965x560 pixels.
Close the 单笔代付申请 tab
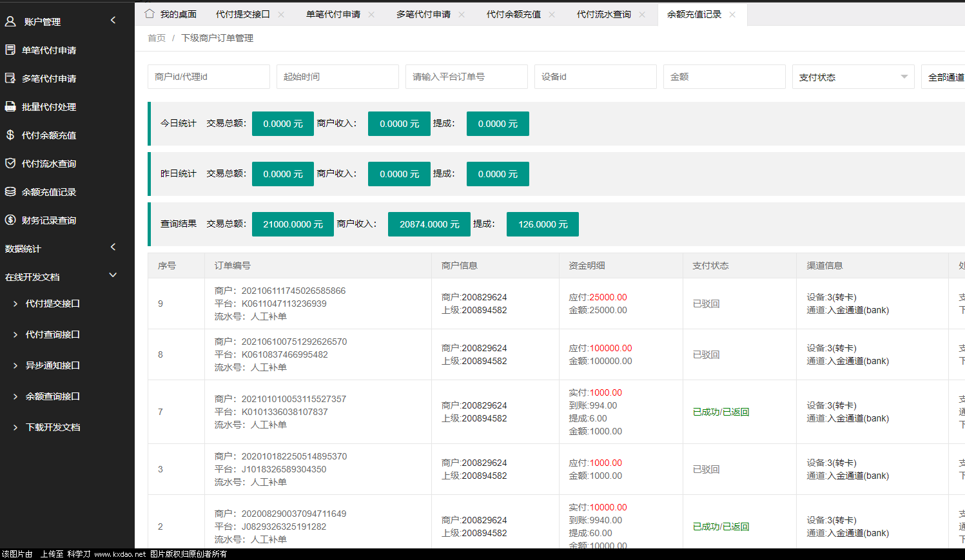(371, 14)
